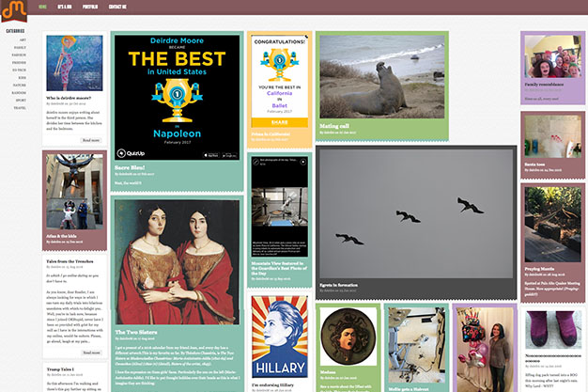The width and height of the screenshot is (588, 392).
Task: Open 'Who is deirdre moore?' post title
Action: pos(69,98)
